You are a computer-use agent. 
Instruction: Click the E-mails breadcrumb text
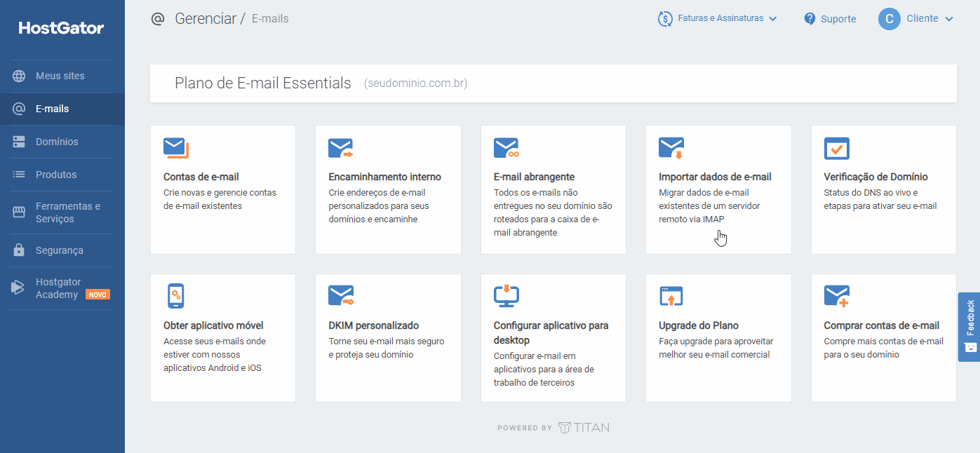[x=270, y=19]
